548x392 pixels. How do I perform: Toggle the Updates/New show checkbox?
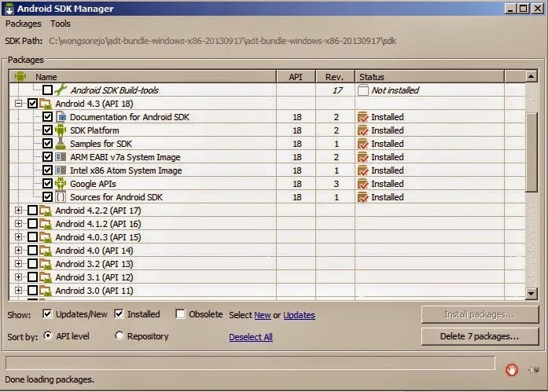click(47, 313)
